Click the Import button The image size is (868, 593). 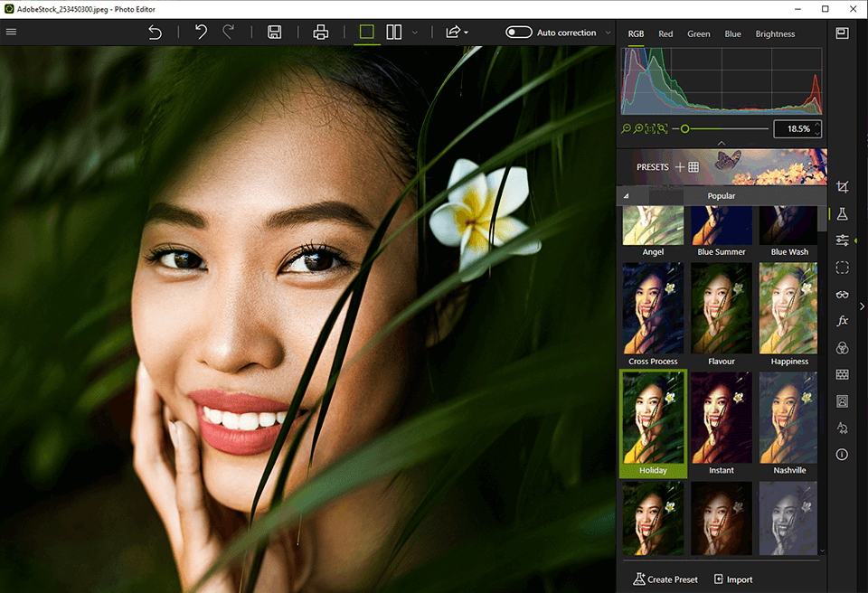tap(733, 579)
